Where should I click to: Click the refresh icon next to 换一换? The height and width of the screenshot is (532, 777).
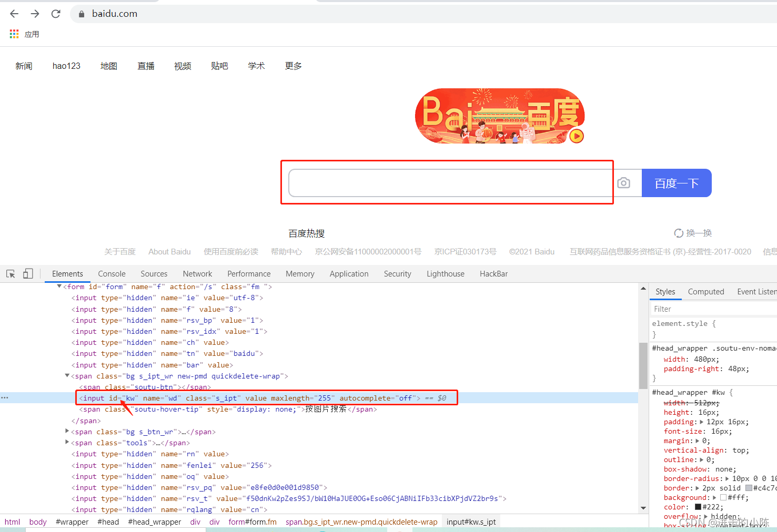(x=679, y=233)
